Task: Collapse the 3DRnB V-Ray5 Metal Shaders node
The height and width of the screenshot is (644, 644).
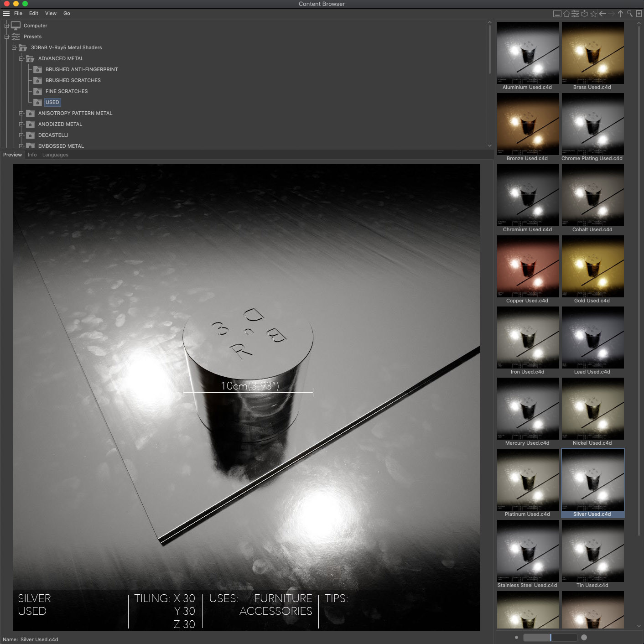Action: (14, 47)
